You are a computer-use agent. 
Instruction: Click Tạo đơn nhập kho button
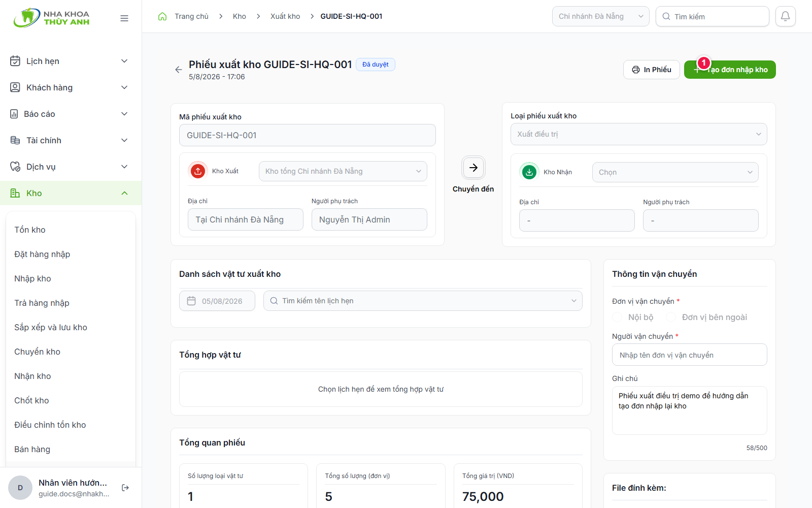(x=730, y=70)
